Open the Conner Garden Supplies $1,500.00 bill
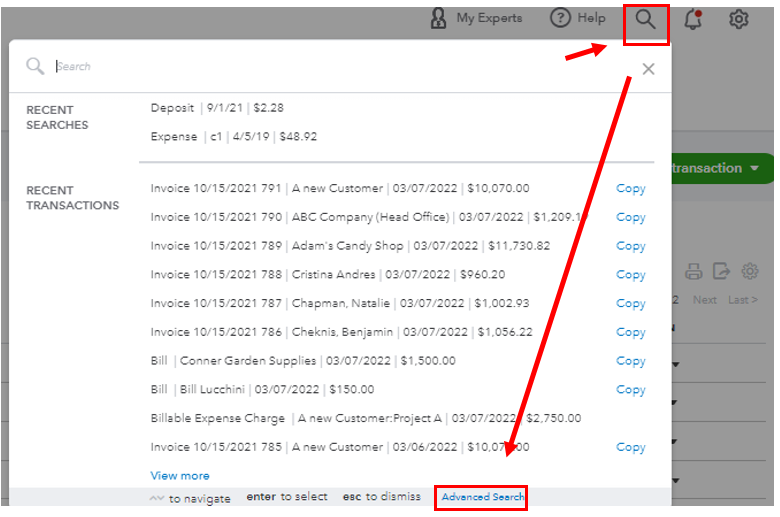 (303, 361)
